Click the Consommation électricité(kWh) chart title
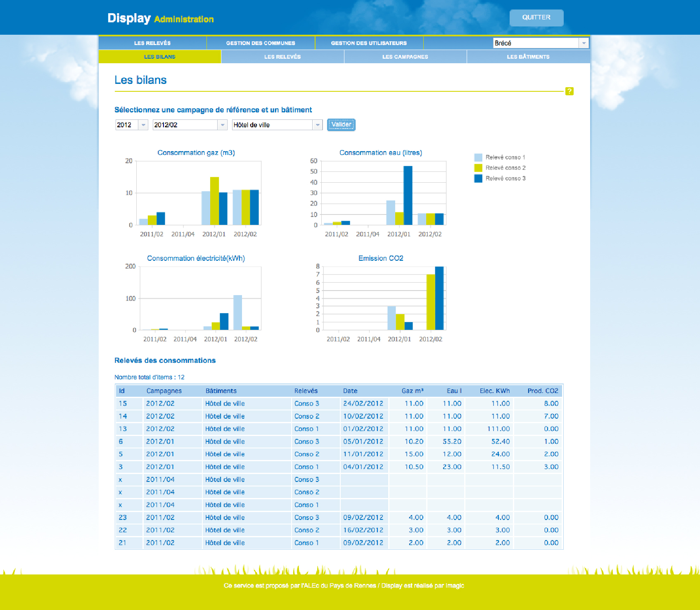 pyautogui.click(x=196, y=258)
